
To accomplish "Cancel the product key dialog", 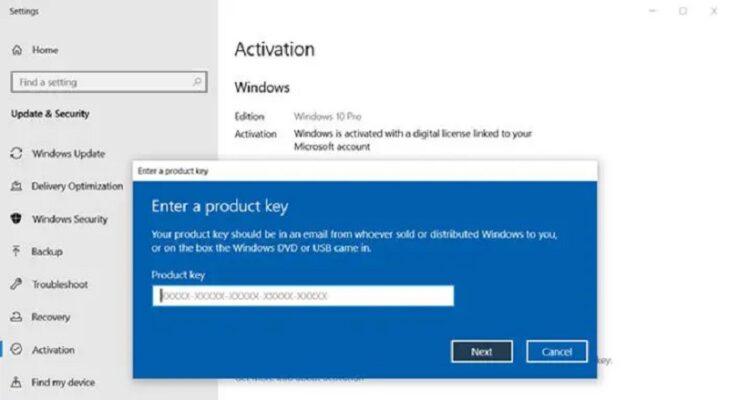I will tap(556, 352).
